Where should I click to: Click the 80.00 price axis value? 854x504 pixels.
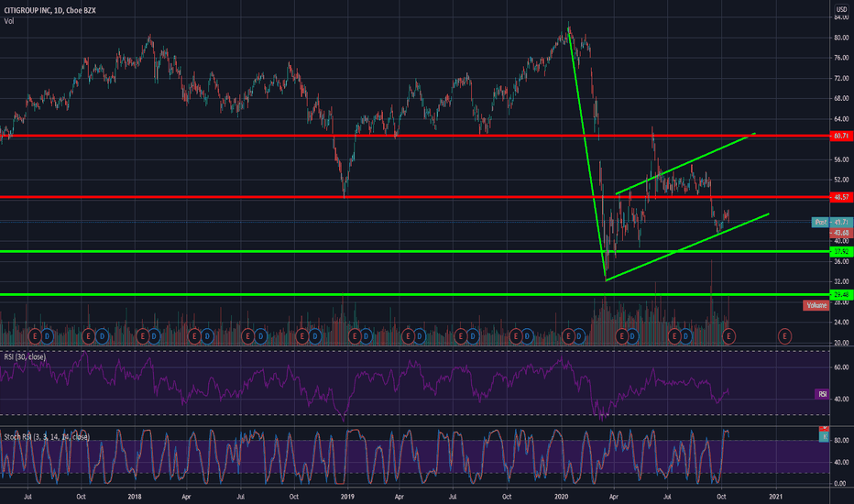841,38
